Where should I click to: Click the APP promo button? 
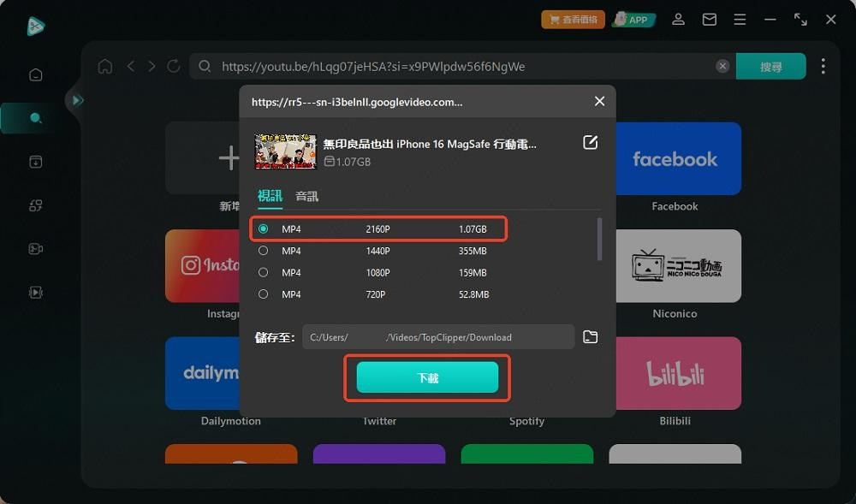[633, 20]
